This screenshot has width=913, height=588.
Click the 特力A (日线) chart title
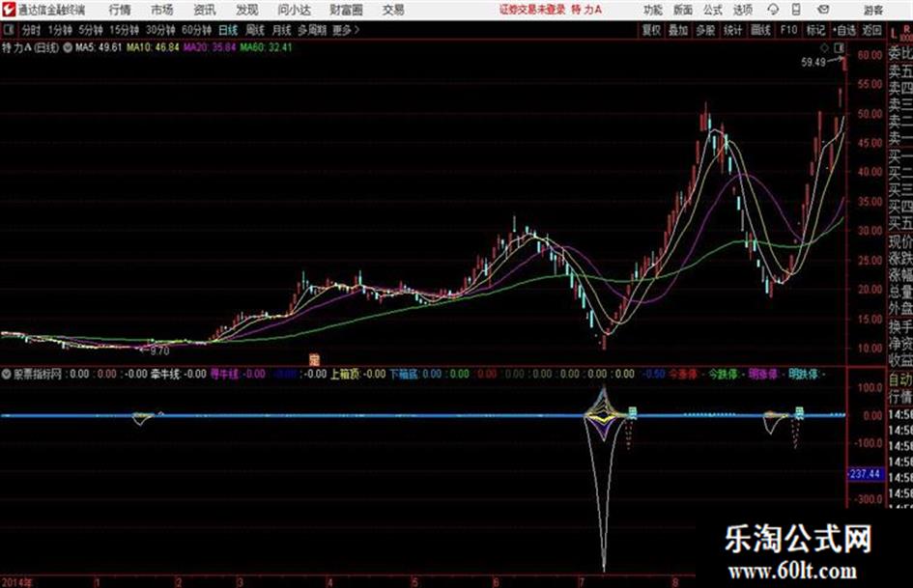pyautogui.click(x=30, y=47)
